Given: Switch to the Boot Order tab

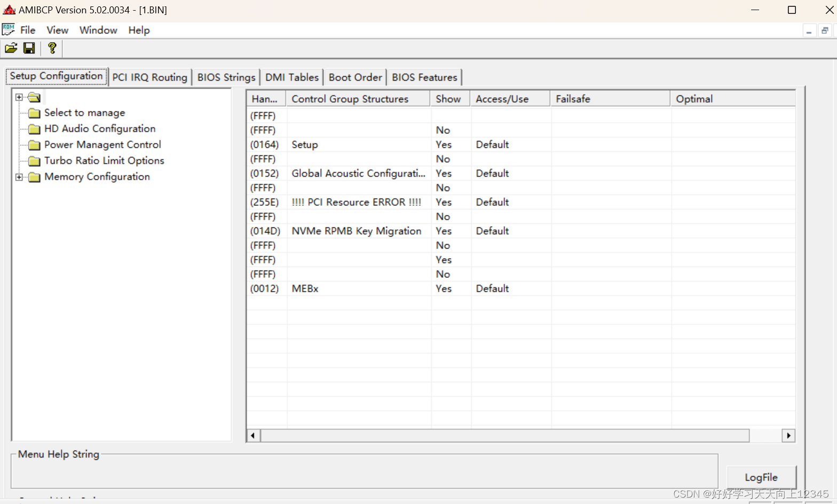Looking at the screenshot, I should pos(356,77).
